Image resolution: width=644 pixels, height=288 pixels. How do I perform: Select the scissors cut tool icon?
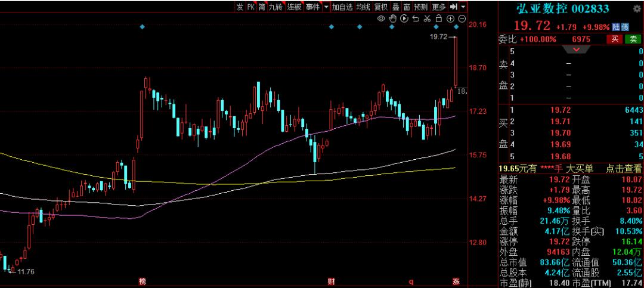[427, 19]
